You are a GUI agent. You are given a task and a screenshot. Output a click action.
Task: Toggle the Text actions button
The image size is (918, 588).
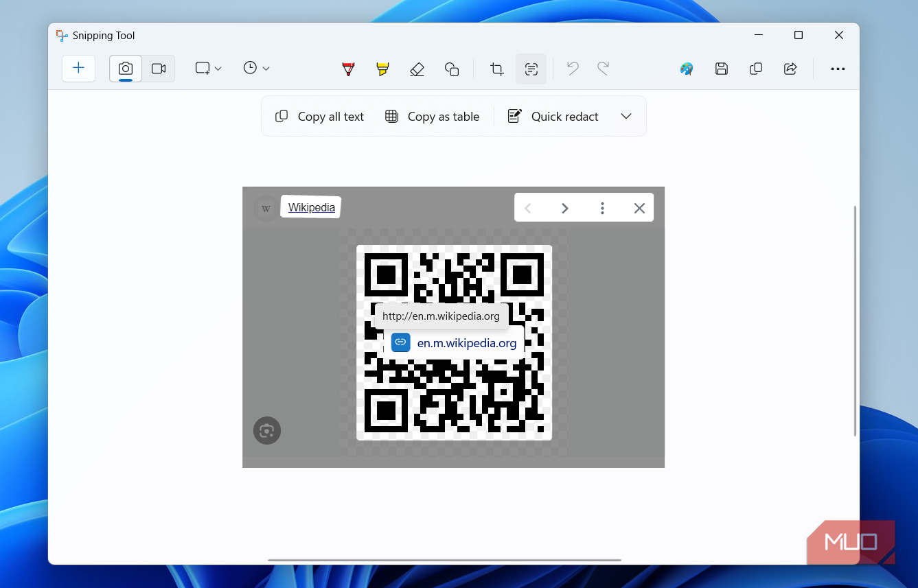coord(531,69)
